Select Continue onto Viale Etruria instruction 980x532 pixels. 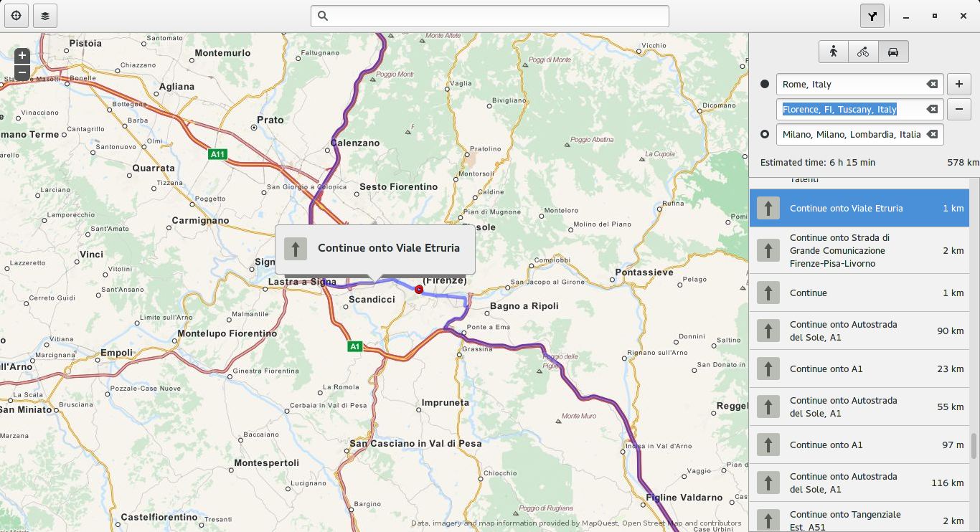coord(859,208)
